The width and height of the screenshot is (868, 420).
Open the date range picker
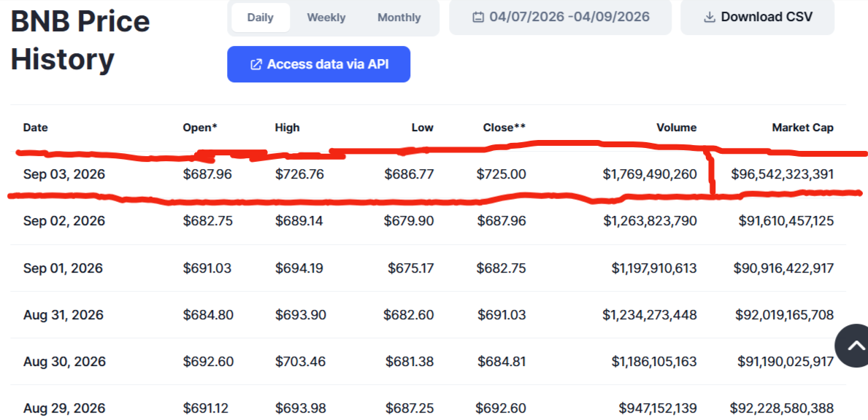tap(560, 17)
